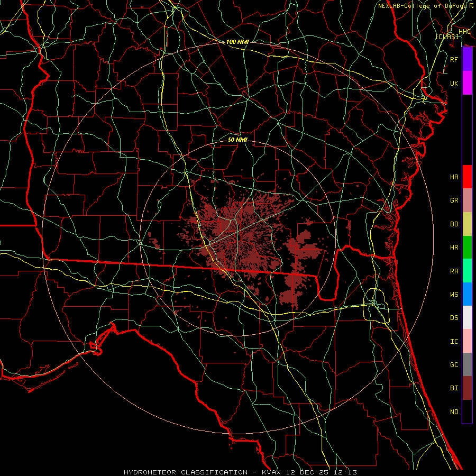
Task: Click the GC gray legend swatch
Action: tap(467, 364)
